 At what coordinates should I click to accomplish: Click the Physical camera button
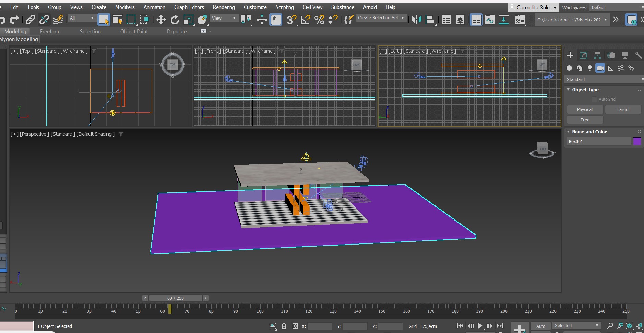coord(585,109)
